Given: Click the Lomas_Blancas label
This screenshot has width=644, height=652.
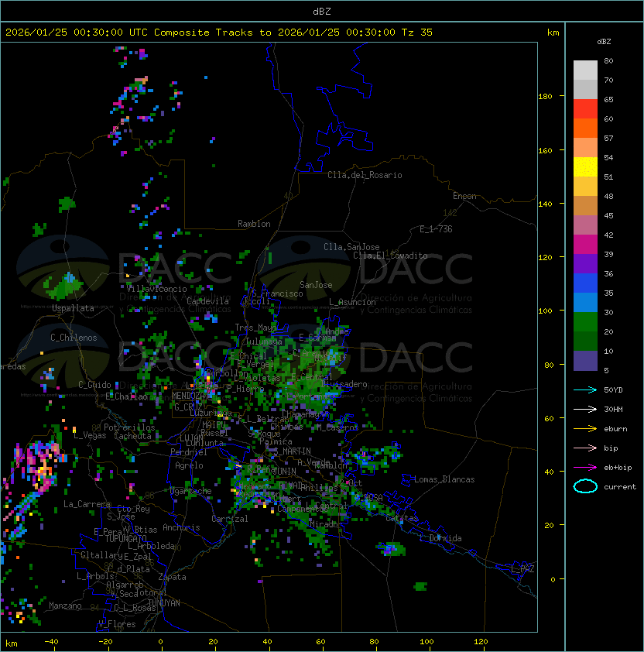Looking at the screenshot, I should pos(444,479).
